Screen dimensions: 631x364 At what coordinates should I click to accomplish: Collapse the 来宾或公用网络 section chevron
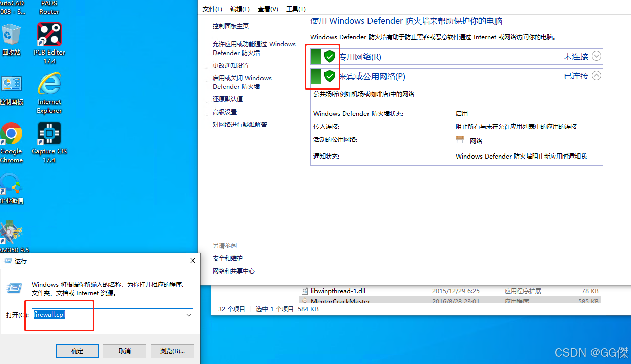596,76
